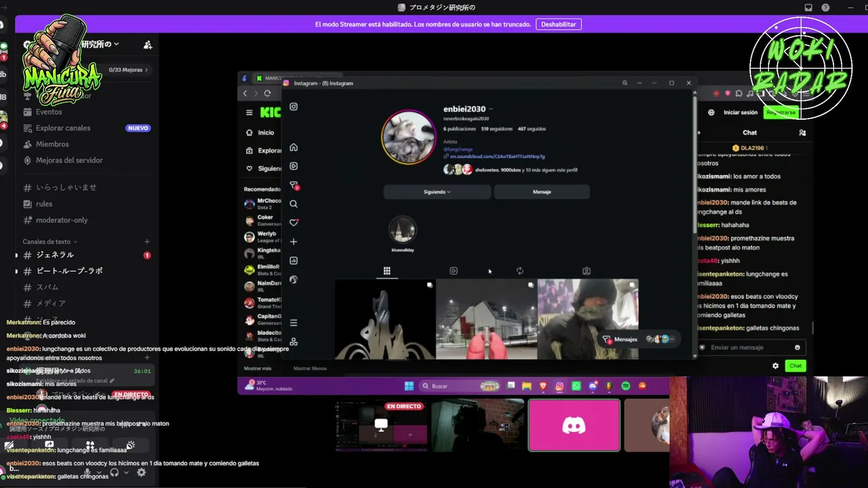Send with the green Chat button
Screen dimensions: 868x488
[795, 366]
